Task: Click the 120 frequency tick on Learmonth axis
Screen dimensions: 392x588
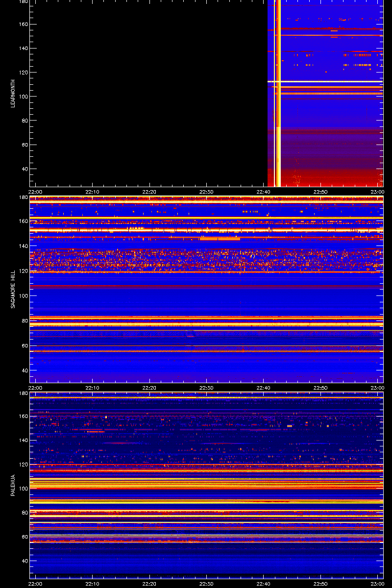Action: (x=24, y=73)
